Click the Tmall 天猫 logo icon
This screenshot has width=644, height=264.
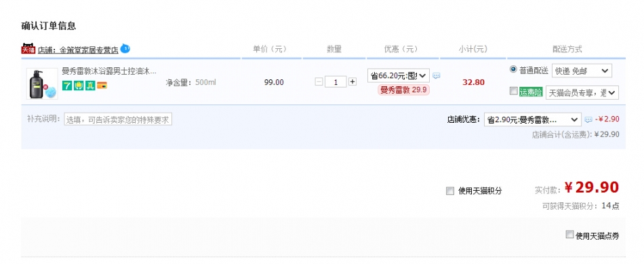(28, 49)
